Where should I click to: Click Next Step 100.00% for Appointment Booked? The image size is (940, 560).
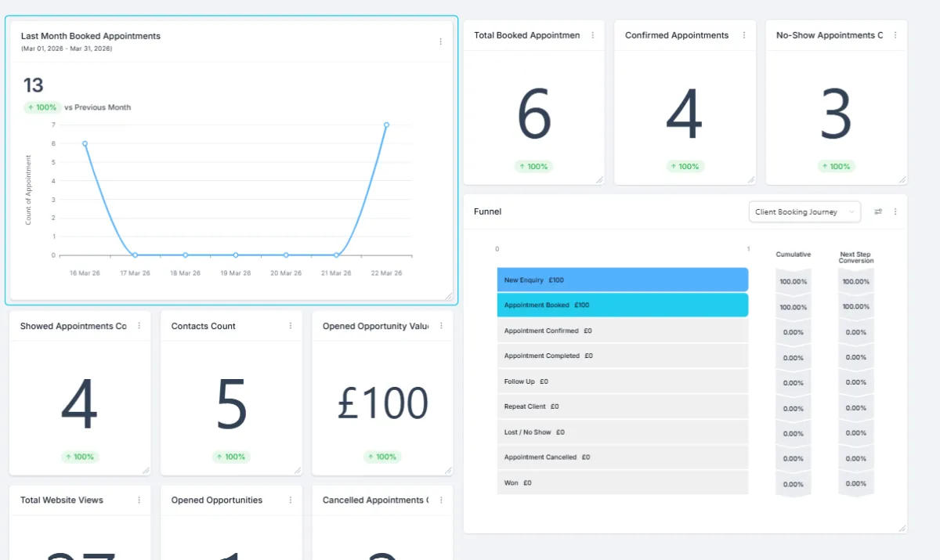tap(855, 307)
